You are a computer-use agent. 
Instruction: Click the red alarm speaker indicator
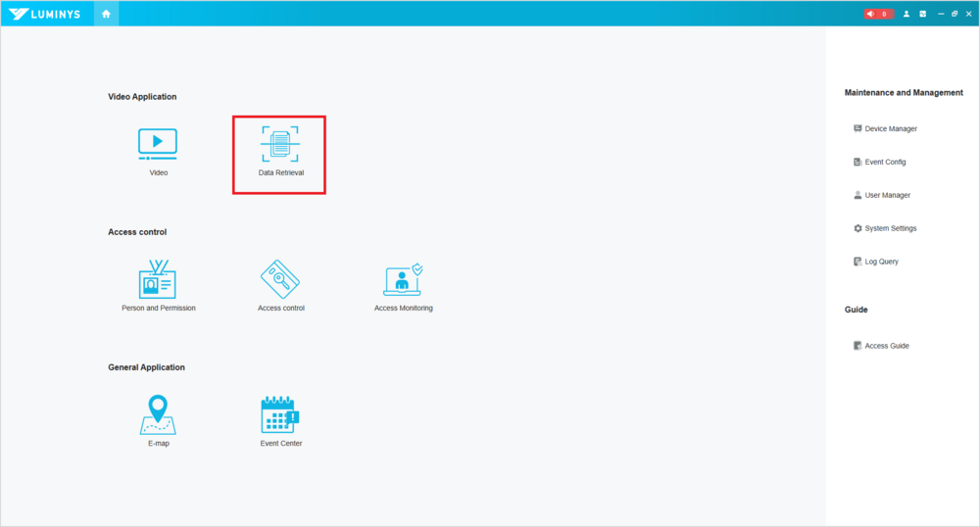click(878, 14)
